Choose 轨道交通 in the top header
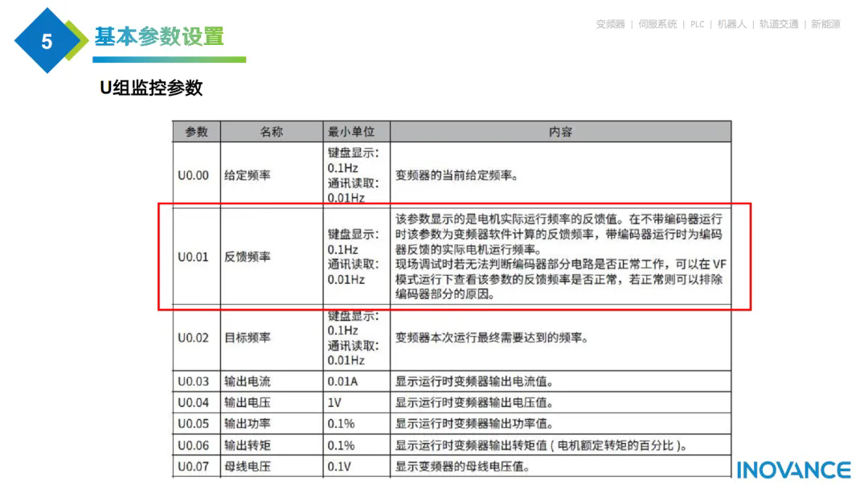The width and height of the screenshot is (868, 488). point(779,24)
